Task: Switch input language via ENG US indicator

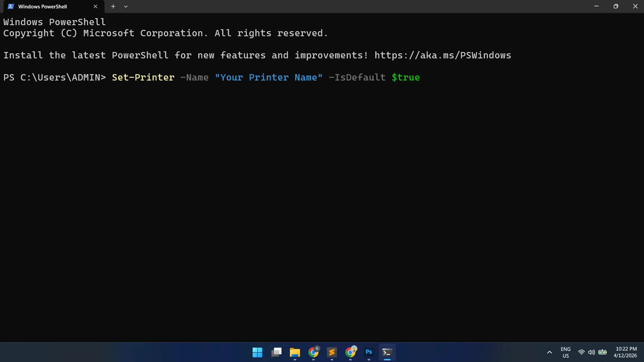Action: tap(565, 352)
